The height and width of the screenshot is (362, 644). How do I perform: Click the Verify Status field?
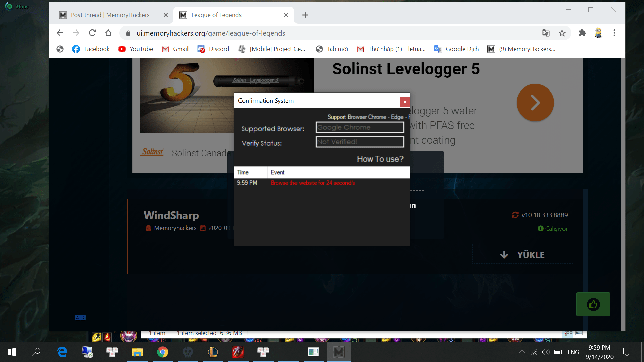pos(360,142)
